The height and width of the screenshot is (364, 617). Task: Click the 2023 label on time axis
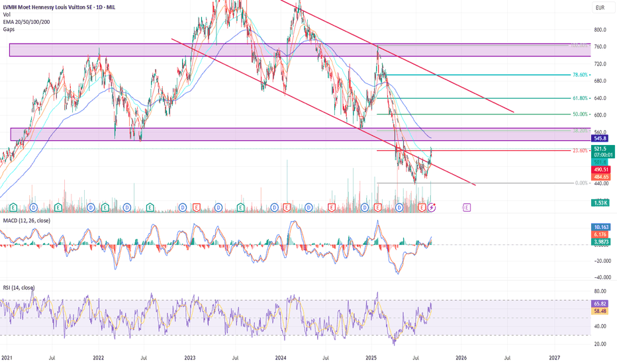(x=190, y=357)
